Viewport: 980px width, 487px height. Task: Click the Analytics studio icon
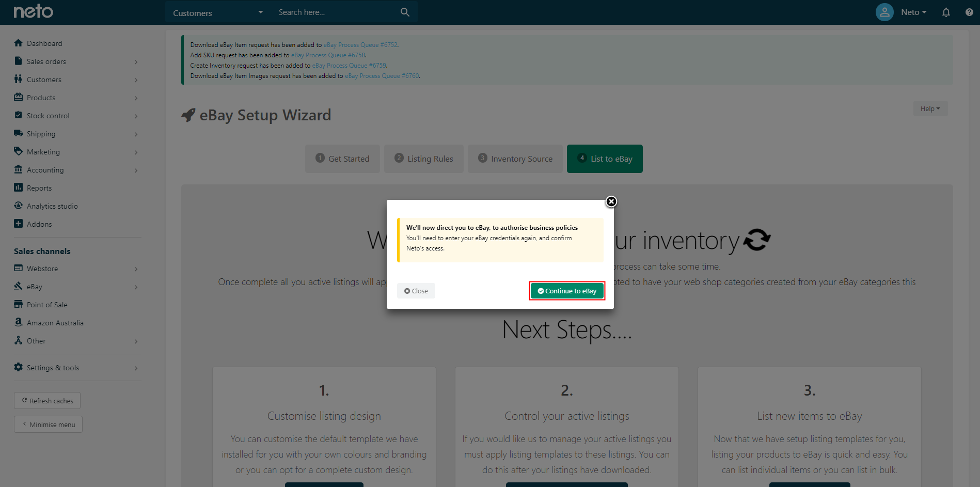pyautogui.click(x=19, y=206)
